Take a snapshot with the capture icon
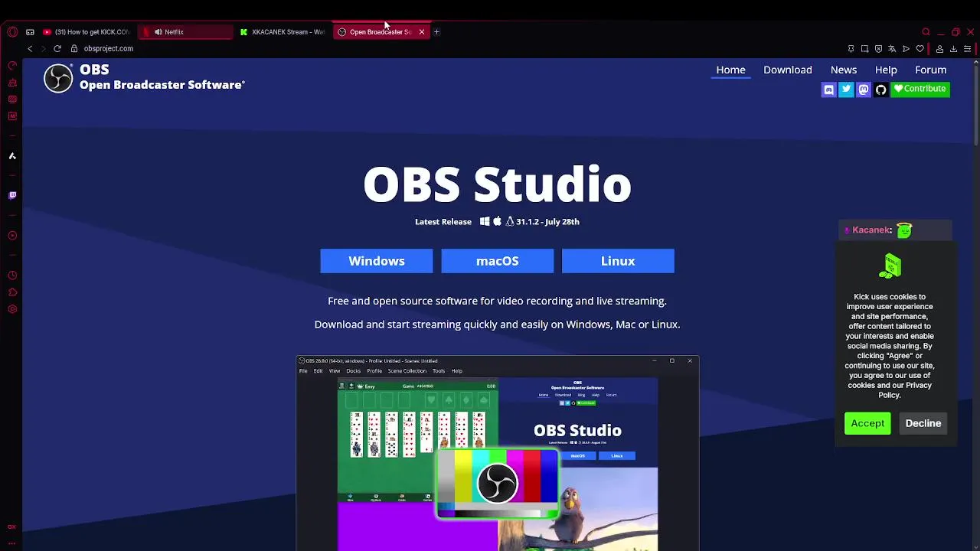 [x=864, y=49]
